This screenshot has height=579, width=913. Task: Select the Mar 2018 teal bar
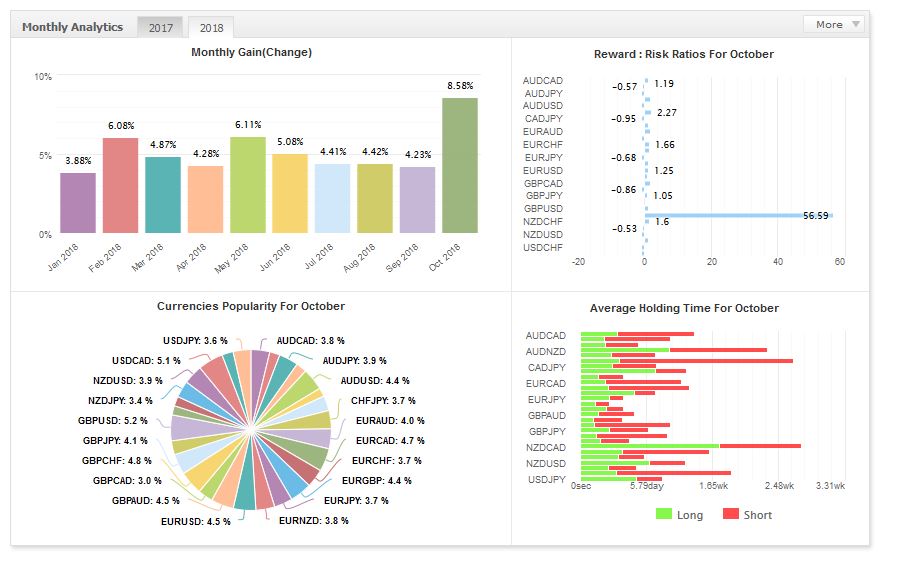(163, 195)
